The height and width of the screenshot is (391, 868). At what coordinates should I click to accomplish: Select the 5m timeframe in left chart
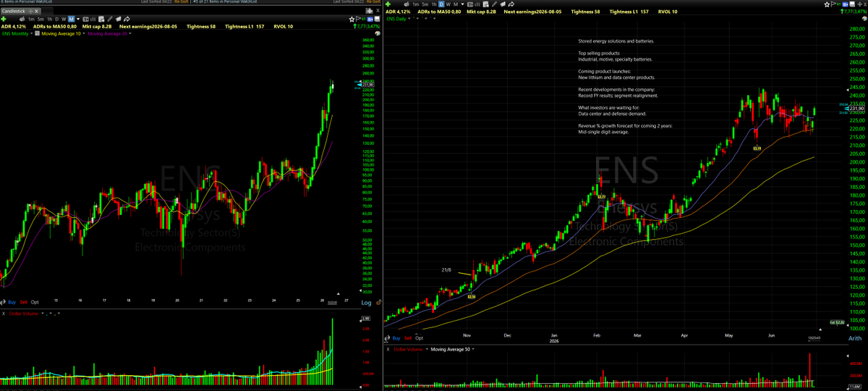(41, 19)
